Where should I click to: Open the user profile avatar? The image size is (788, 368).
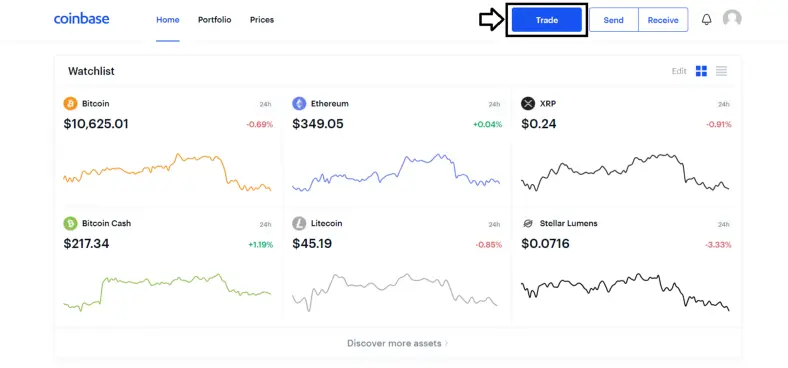(x=732, y=19)
